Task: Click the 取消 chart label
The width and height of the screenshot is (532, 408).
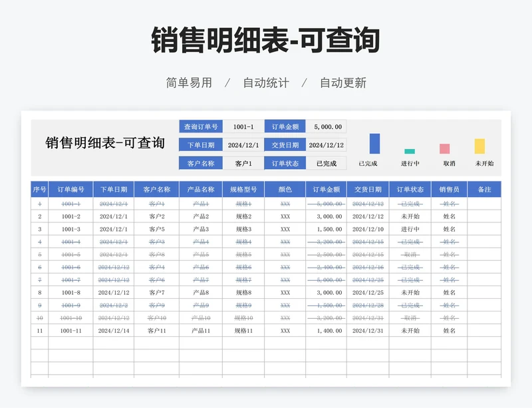Action: point(449,164)
